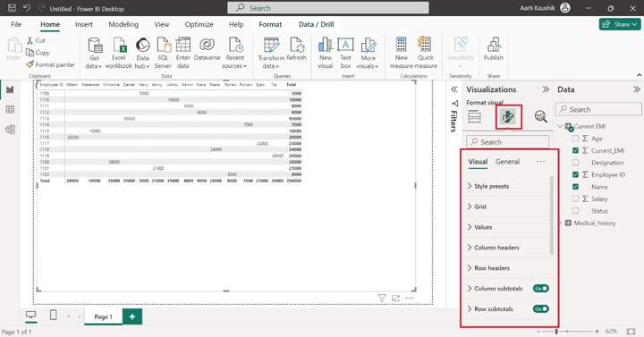The width and height of the screenshot is (644, 337).
Task: Switch to mobile layout icon
Action: (x=53, y=316)
